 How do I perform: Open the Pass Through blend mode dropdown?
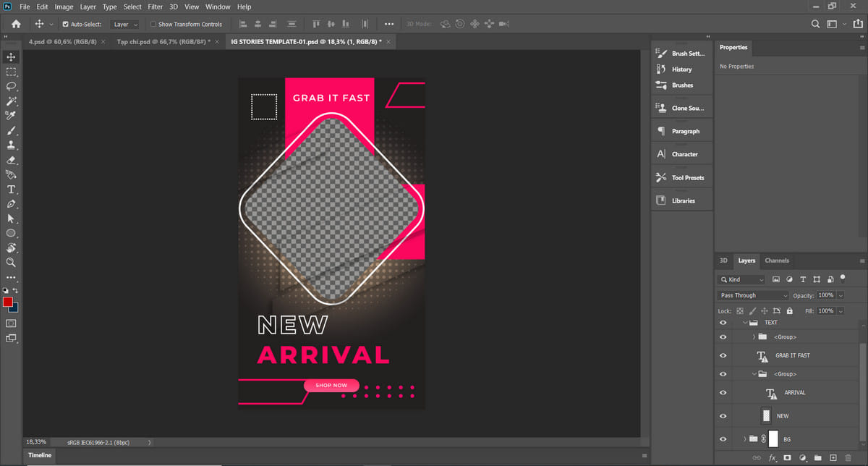753,295
